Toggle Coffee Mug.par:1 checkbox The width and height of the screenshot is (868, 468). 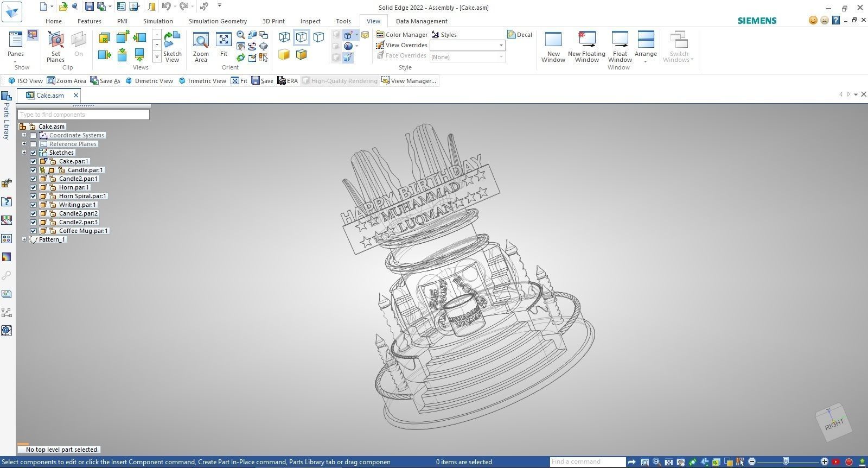click(34, 231)
